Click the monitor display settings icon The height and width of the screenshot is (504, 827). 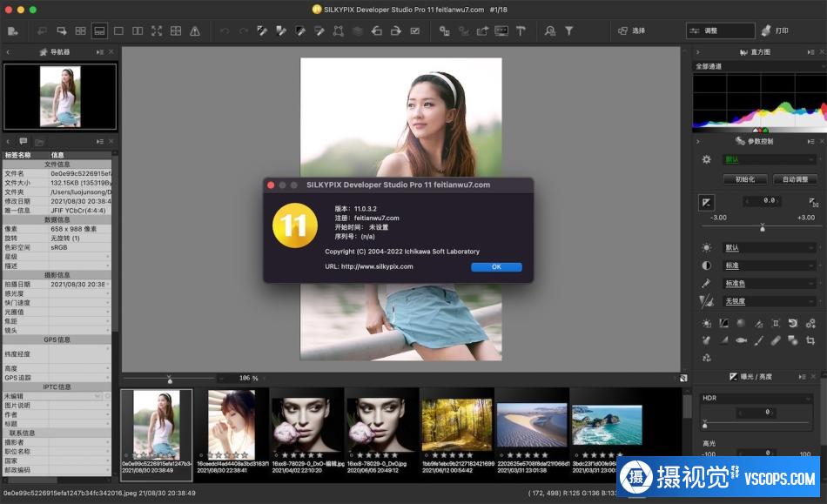click(501, 31)
